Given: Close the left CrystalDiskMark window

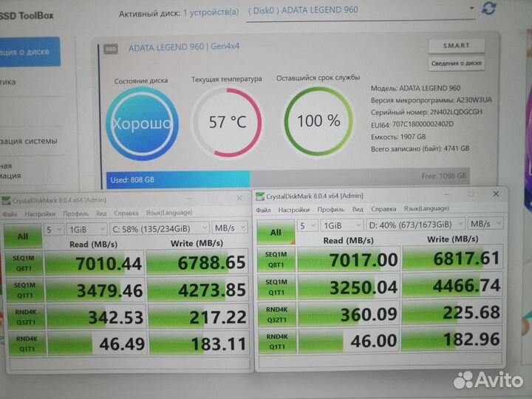Looking at the screenshot, I should coord(239,198).
